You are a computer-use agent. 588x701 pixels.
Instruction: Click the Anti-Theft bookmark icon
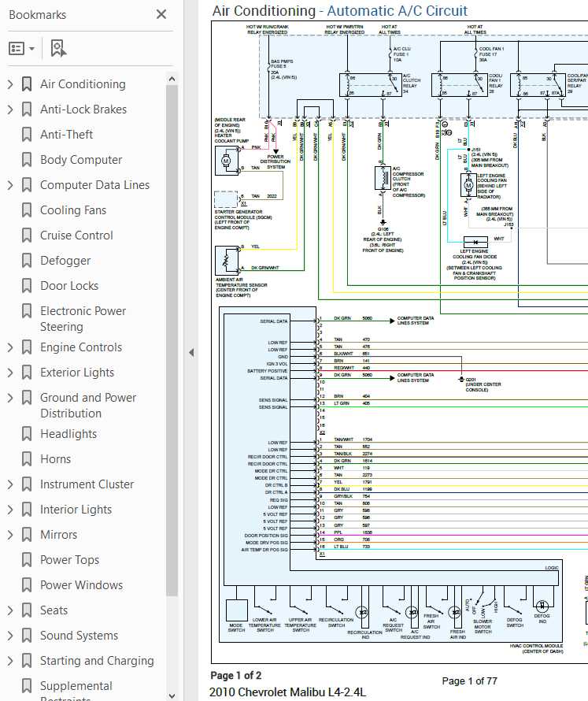pyautogui.click(x=27, y=135)
